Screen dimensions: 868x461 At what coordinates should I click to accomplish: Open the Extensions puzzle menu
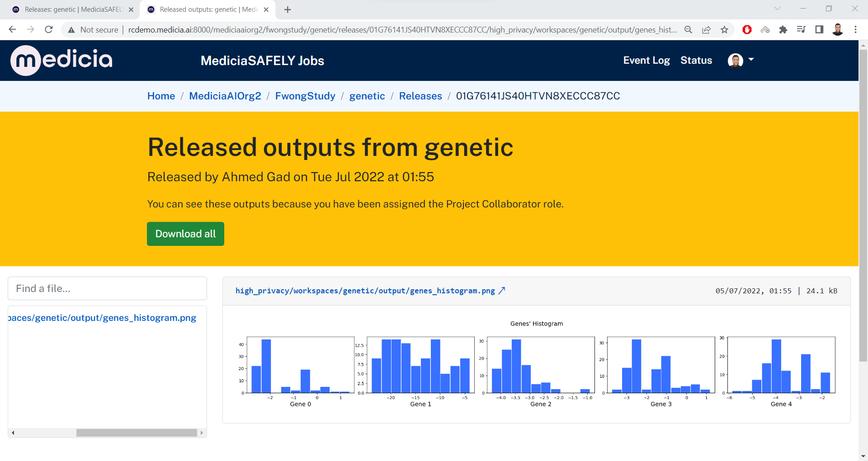(x=783, y=29)
